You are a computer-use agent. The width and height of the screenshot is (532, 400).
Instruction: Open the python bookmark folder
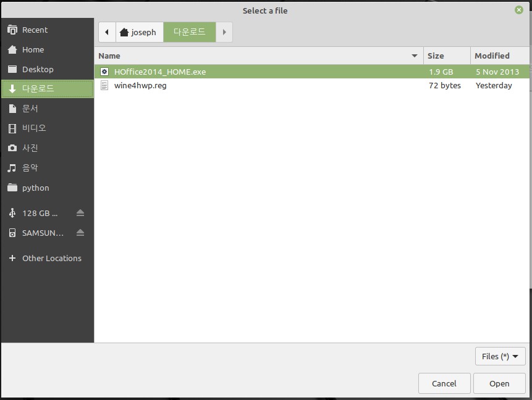click(48, 188)
